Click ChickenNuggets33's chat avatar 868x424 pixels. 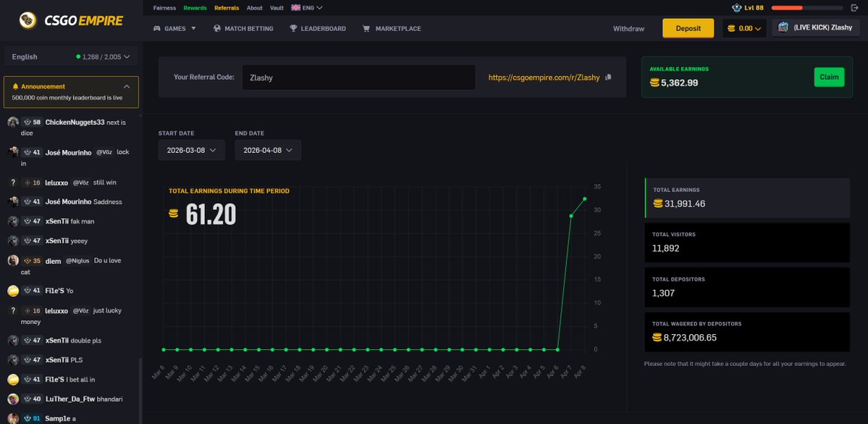point(13,122)
